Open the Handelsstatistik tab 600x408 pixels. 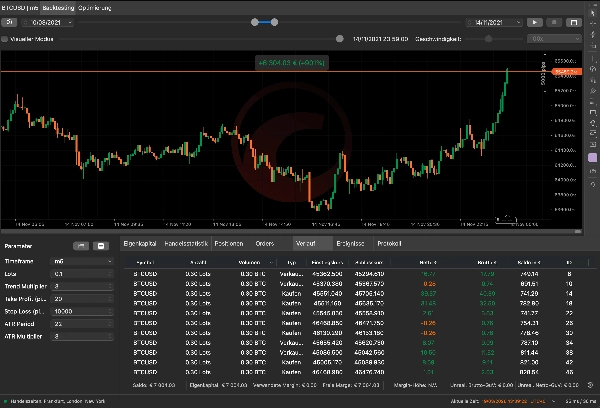click(186, 243)
